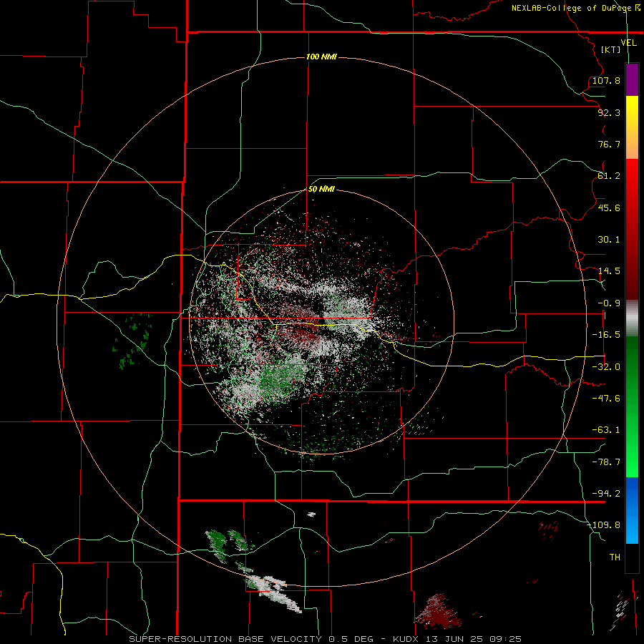
Task: Click the Super-Resolution Base Velocity caption
Action: coord(325,639)
